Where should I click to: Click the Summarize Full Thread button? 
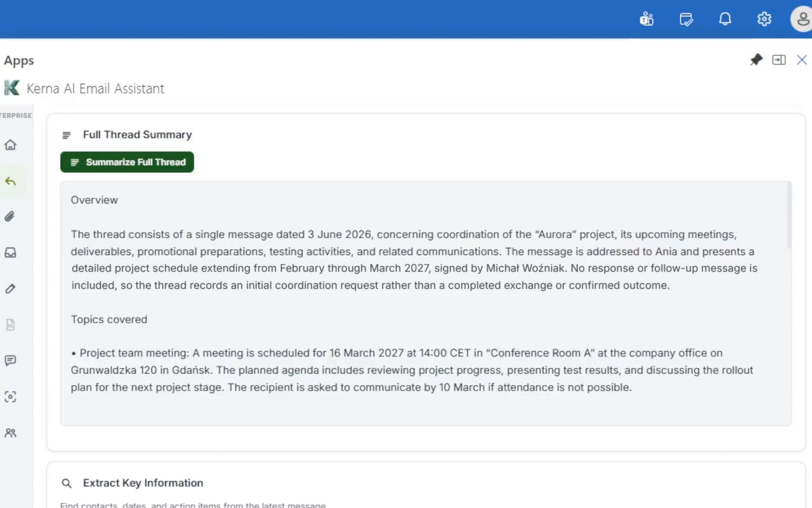click(x=127, y=162)
